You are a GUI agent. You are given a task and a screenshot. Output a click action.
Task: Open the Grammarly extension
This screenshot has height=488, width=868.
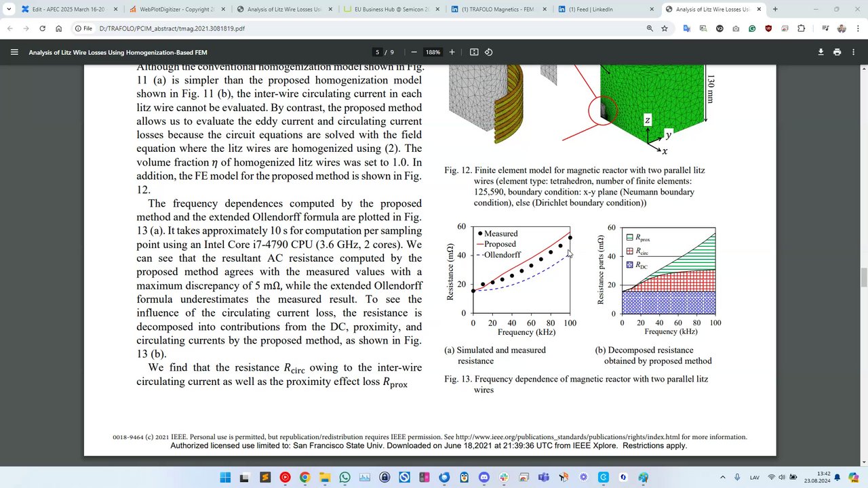coord(752,28)
